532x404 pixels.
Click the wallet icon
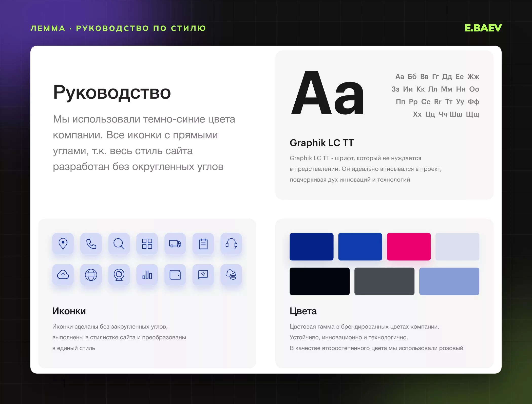[175, 275]
